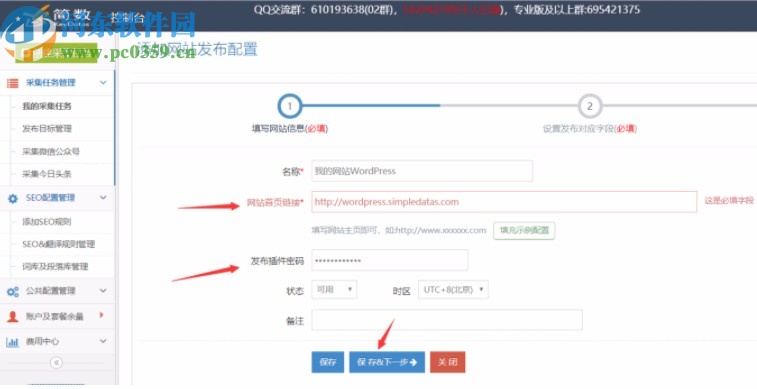Click the 公共配置管理 gears icon
Viewport: 757px width, 389px height.
(x=13, y=292)
